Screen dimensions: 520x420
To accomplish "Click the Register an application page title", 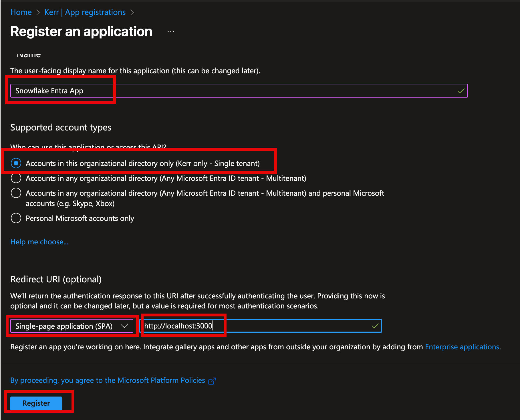I will (81, 31).
